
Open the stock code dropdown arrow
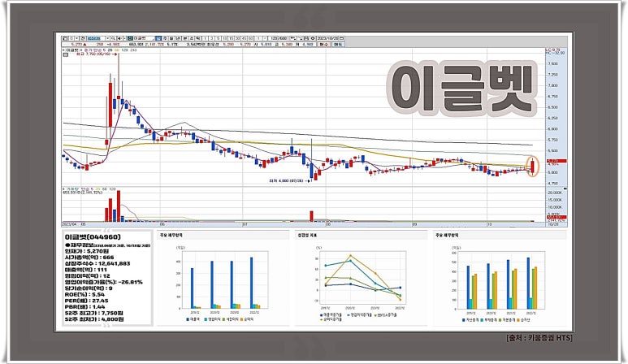(x=107, y=38)
